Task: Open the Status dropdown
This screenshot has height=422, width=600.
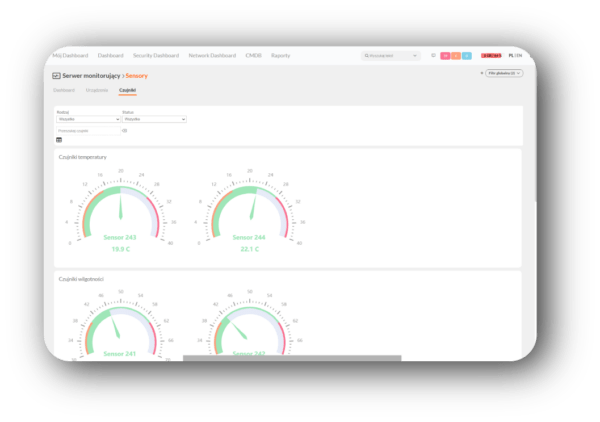Action: coord(154,119)
